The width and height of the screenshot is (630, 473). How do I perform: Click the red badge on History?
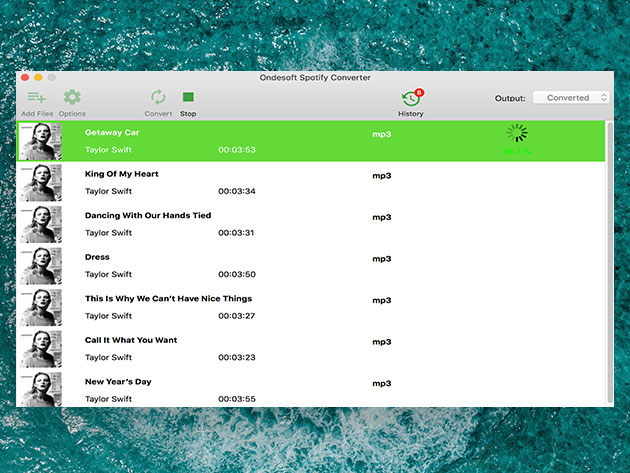click(x=419, y=92)
